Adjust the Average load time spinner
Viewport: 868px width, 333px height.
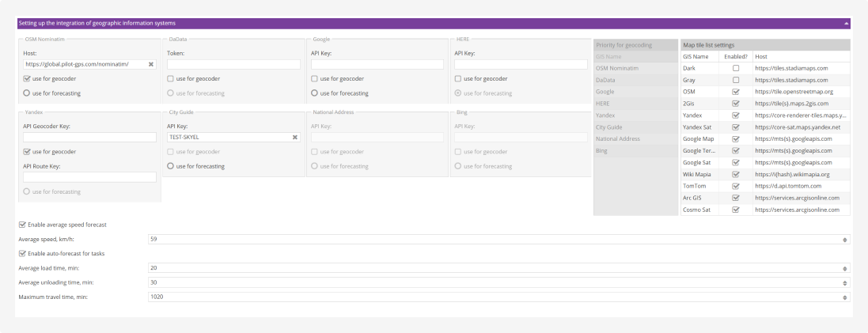coord(845,268)
